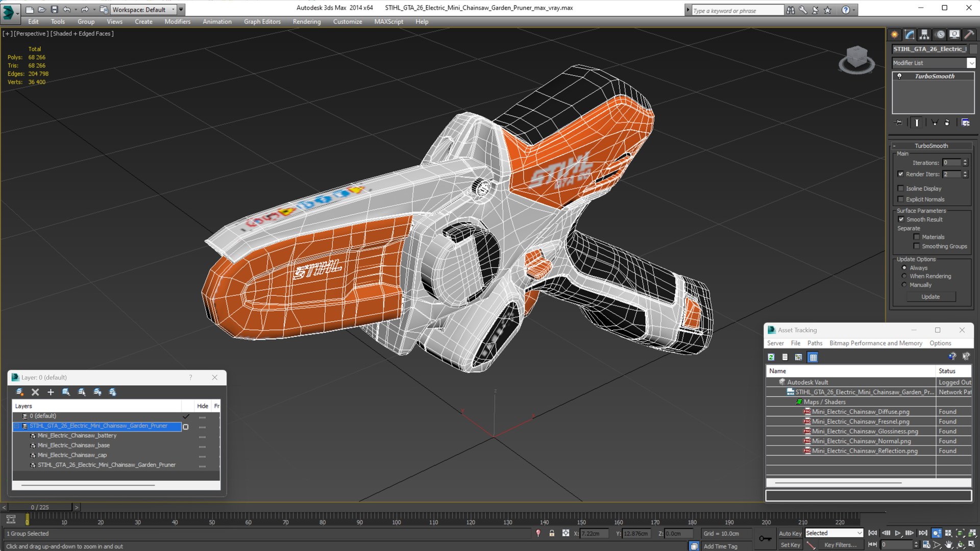Click Highlight Selected Objects' Layers icon
Image resolution: width=980 pixels, height=551 pixels.
point(82,392)
